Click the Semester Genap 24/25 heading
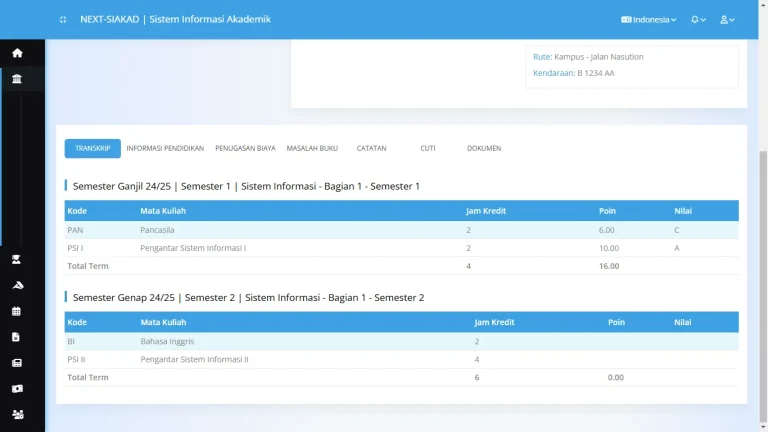The image size is (768, 432). [248, 297]
